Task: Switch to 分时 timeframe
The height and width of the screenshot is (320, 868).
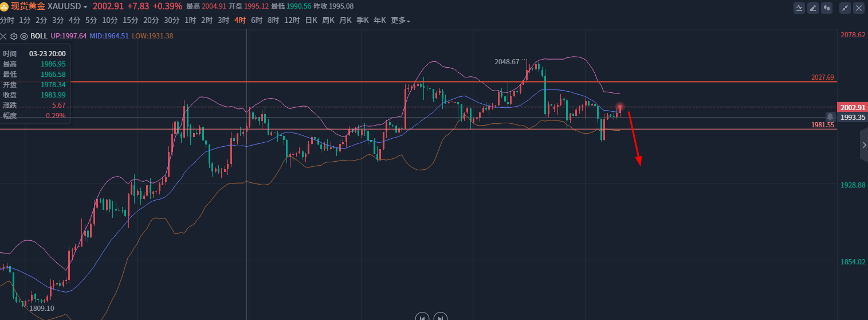Action: coord(7,21)
